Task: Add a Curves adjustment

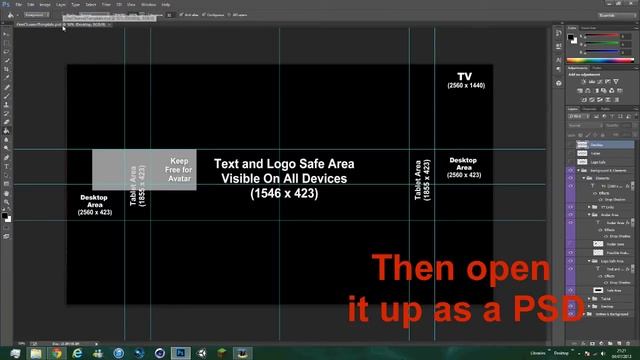Action: [x=600, y=82]
